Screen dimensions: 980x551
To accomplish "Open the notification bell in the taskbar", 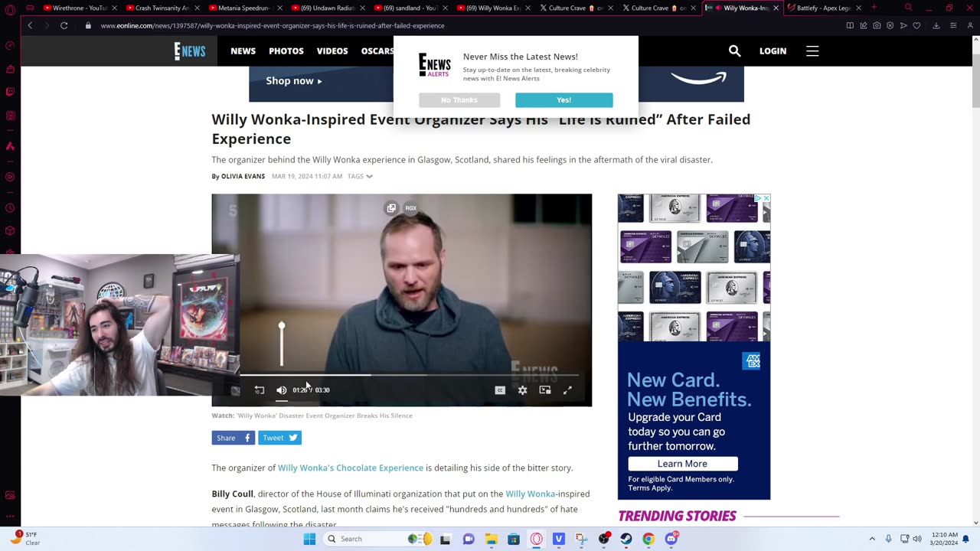I will [x=965, y=539].
